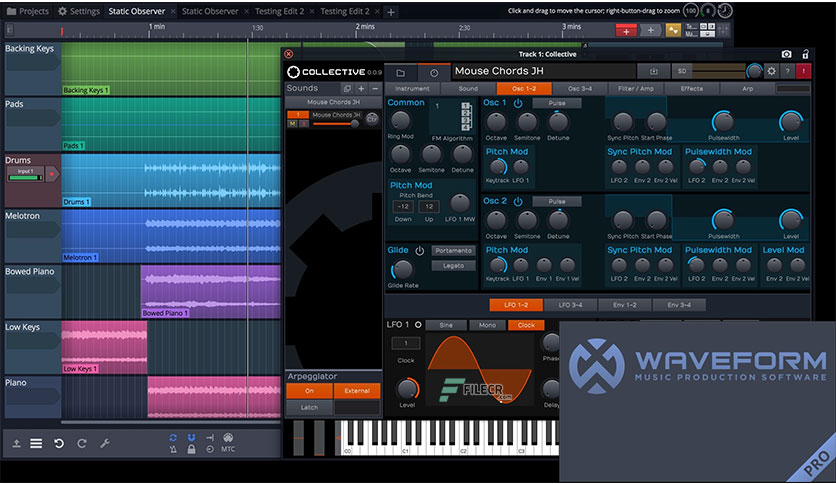Open the Effects tab
This screenshot has height=484, width=836.
(692, 88)
